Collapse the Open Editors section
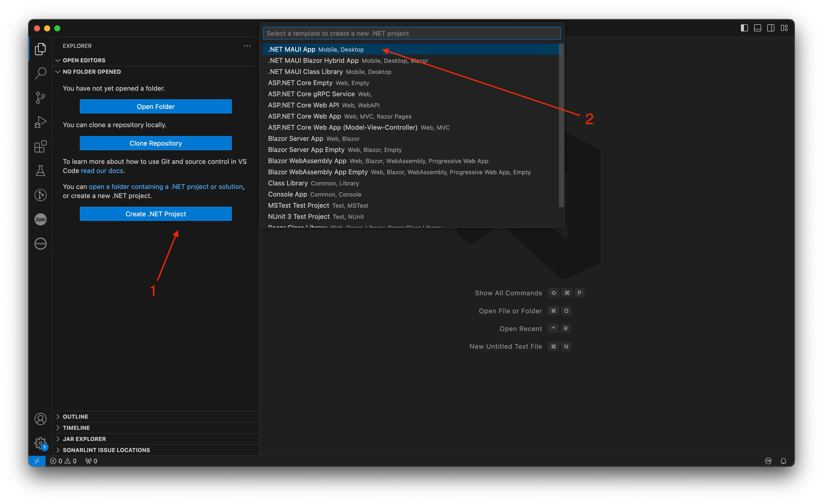Image resolution: width=823 pixels, height=504 pixels. (156, 61)
